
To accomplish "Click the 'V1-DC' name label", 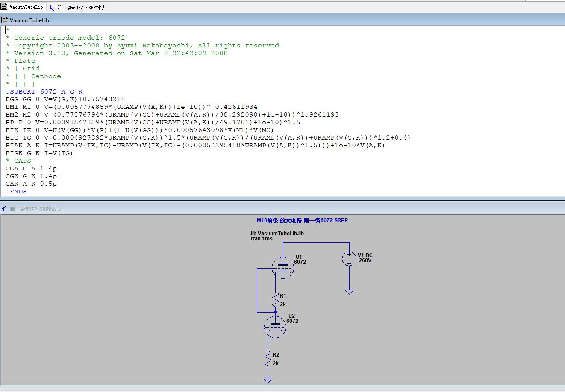I will pos(365,255).
